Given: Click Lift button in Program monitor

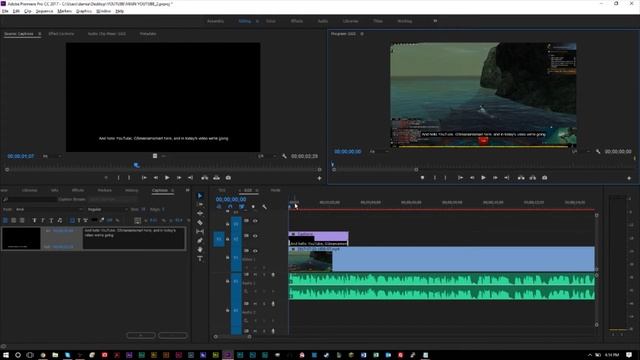Looking at the screenshot, I should pos(521,178).
